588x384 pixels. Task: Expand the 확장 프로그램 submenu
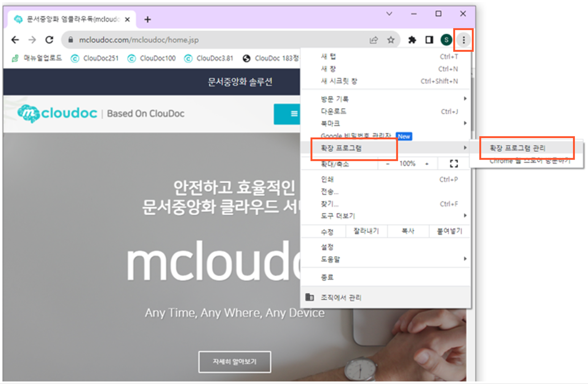coord(386,148)
